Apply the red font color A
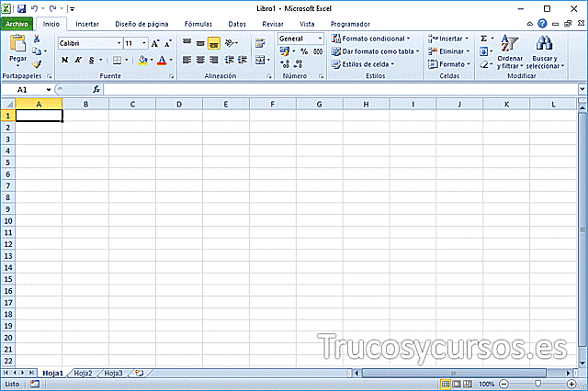Viewport: 588px width, 391px height. [162, 60]
